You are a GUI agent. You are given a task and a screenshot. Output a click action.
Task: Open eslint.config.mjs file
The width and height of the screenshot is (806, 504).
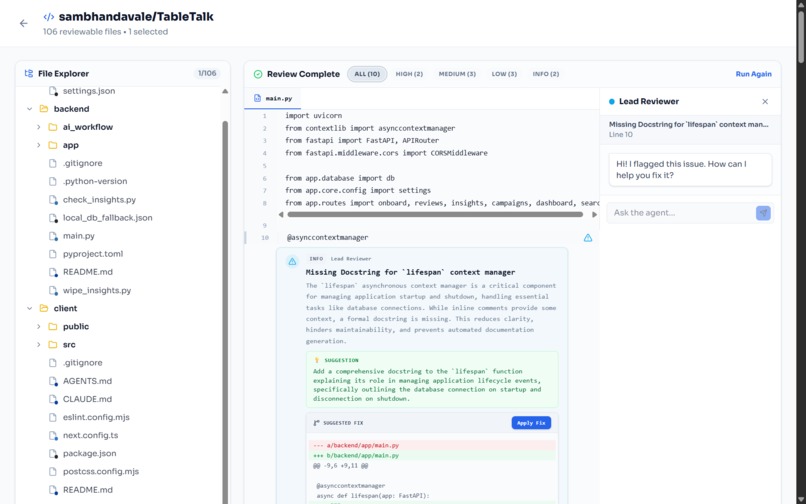pos(96,417)
